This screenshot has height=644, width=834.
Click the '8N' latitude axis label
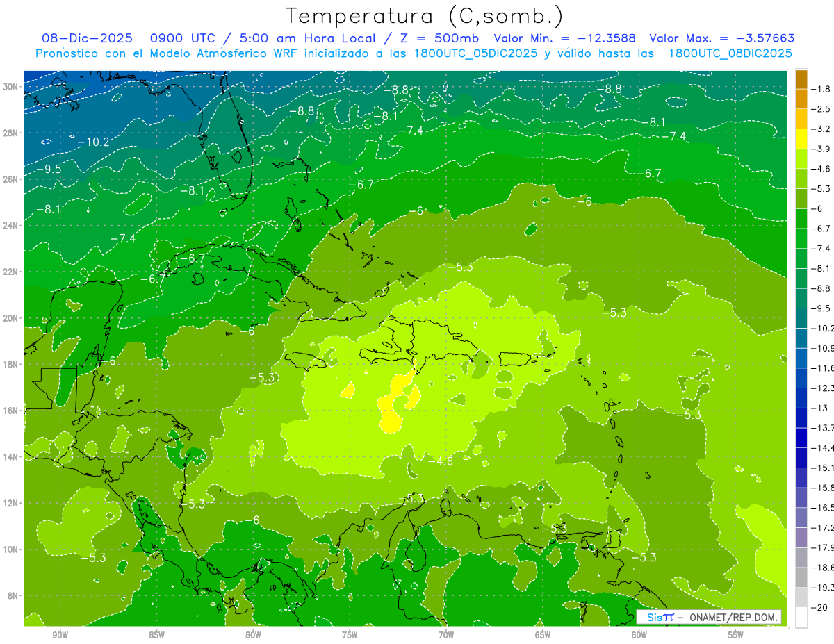coord(13,595)
